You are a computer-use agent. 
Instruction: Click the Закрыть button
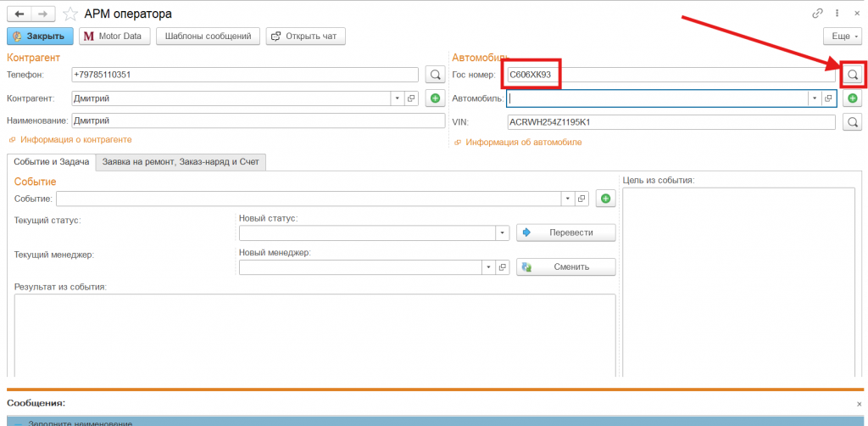[39, 36]
